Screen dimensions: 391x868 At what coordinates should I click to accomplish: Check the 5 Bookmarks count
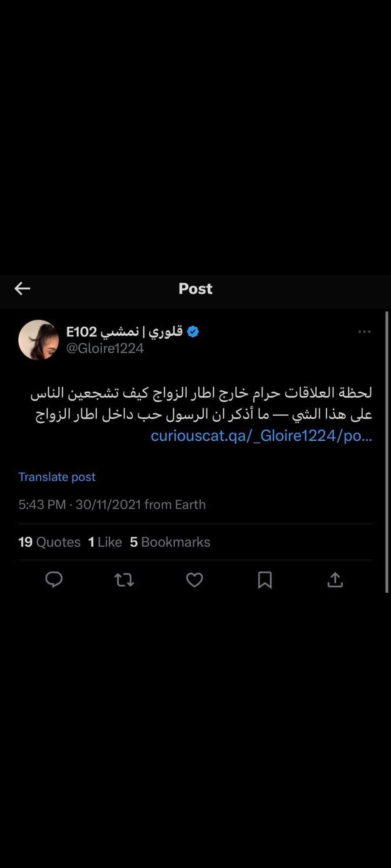click(x=170, y=542)
